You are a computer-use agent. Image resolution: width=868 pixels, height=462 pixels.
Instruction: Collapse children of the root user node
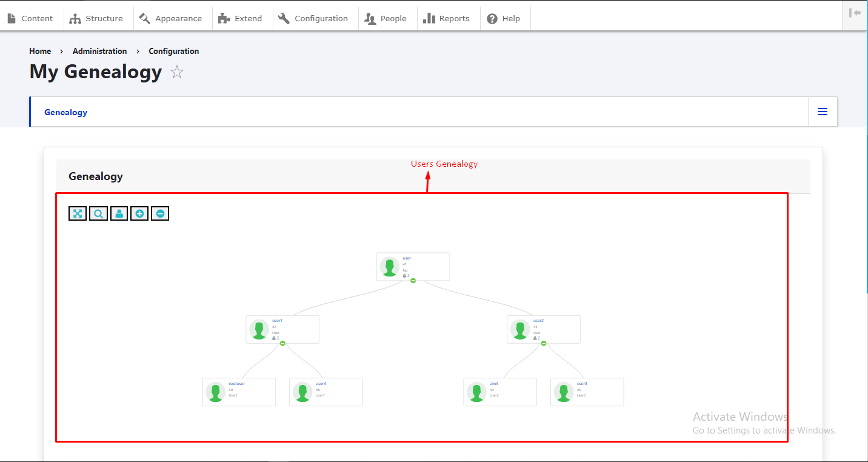coord(413,281)
